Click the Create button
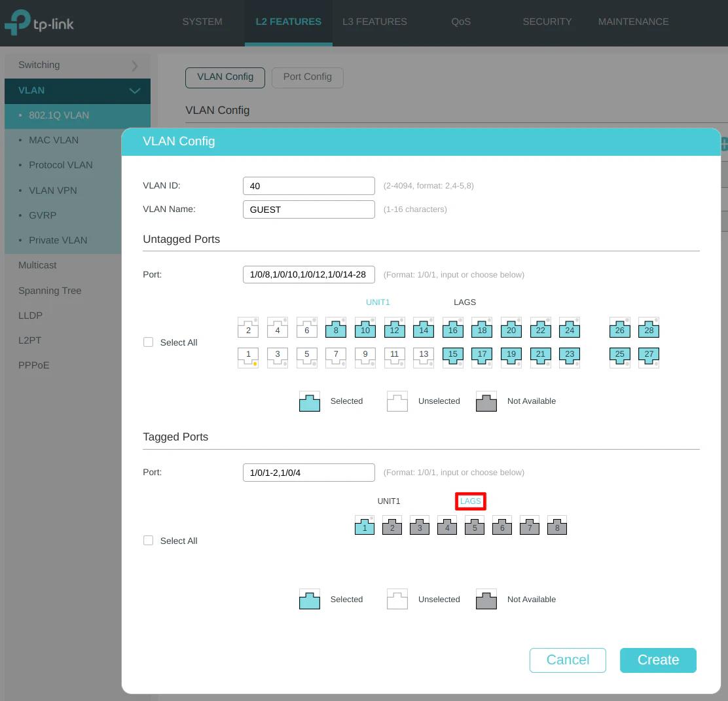 [x=658, y=660]
